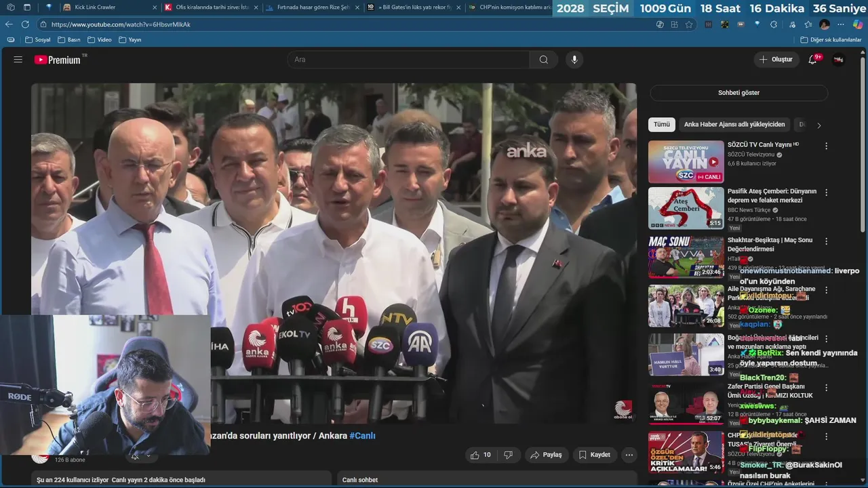Dislike the video with thumbs down
The width and height of the screenshot is (868, 488).
[x=508, y=455]
